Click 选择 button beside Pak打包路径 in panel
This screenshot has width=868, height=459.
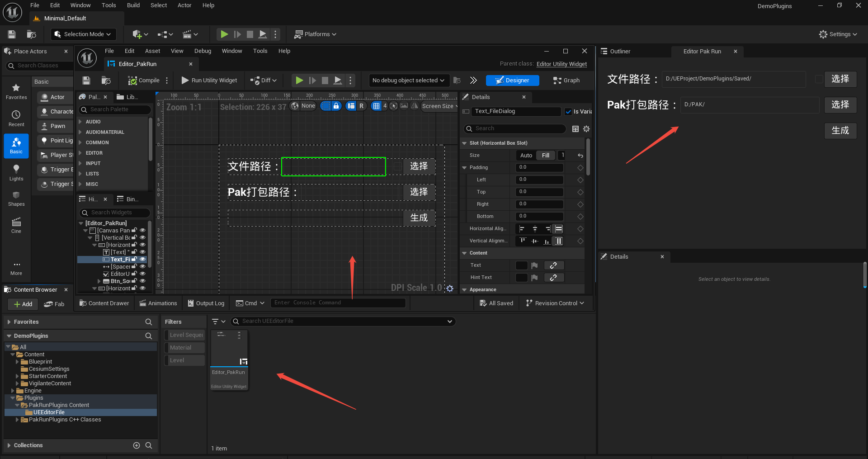(x=840, y=105)
